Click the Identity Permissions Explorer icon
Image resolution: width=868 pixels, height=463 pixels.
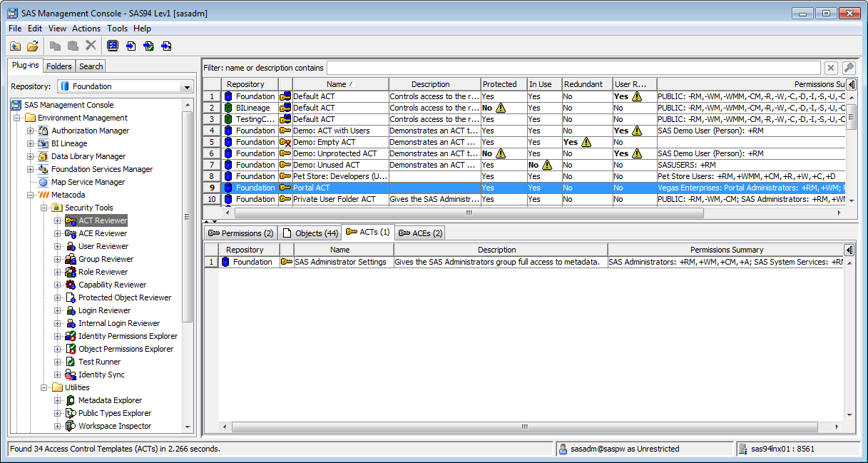70,336
